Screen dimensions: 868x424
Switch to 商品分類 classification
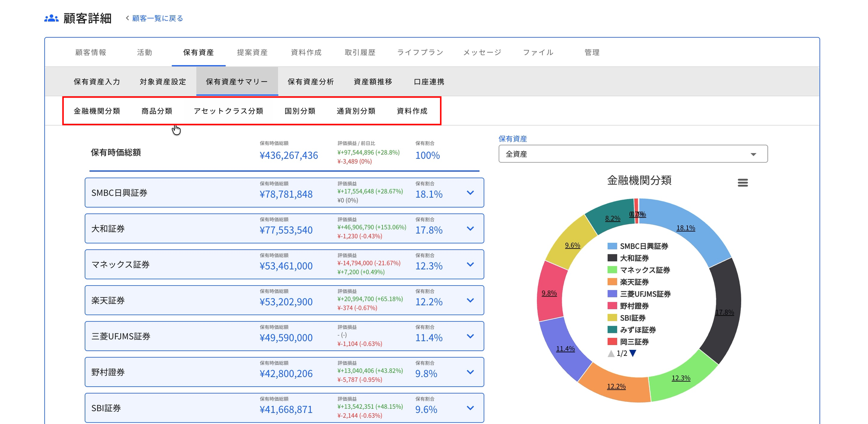coord(157,111)
